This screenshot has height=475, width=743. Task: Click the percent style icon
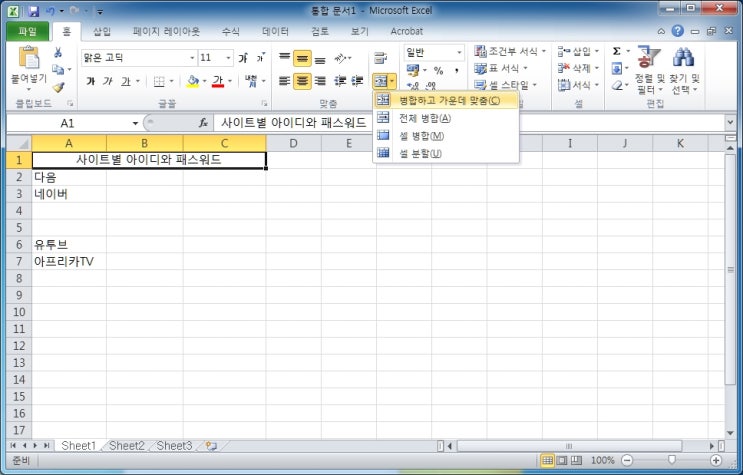[439, 71]
